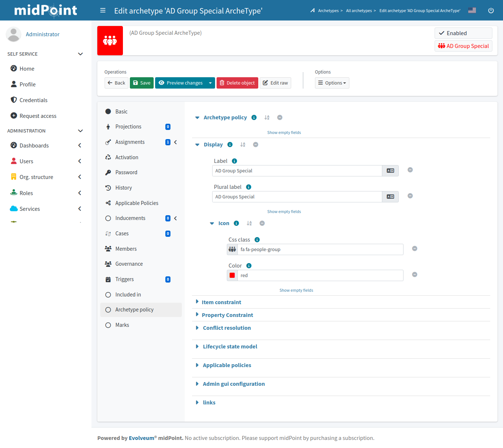Show info for Icon section

pyautogui.click(x=236, y=223)
